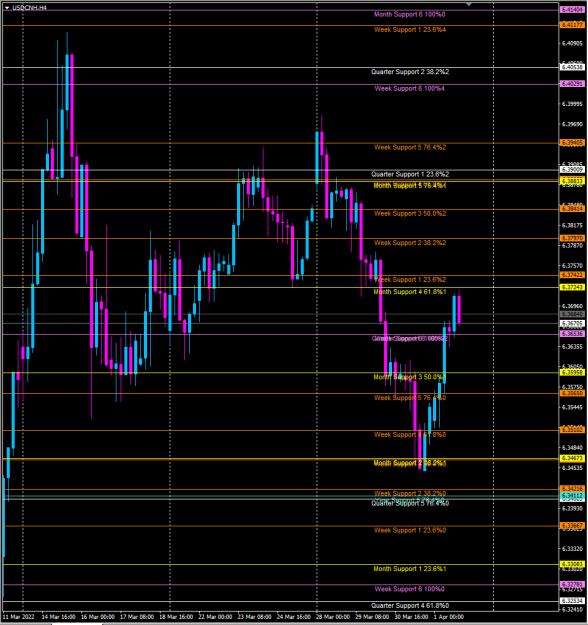Click the '24 Mar 16:00' time axis label

pos(294,617)
